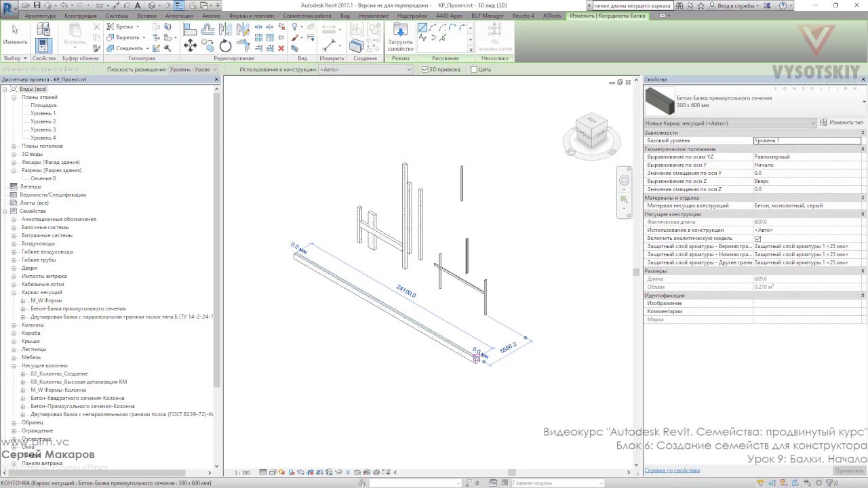Open the Новые Каркас несущий filter dropdown
The image size is (868, 488).
(730, 123)
